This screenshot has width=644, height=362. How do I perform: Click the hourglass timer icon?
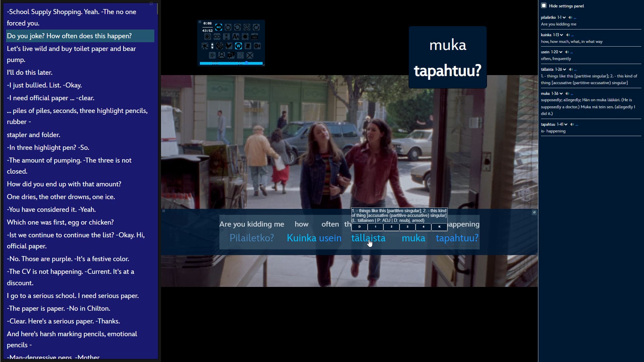click(x=226, y=37)
